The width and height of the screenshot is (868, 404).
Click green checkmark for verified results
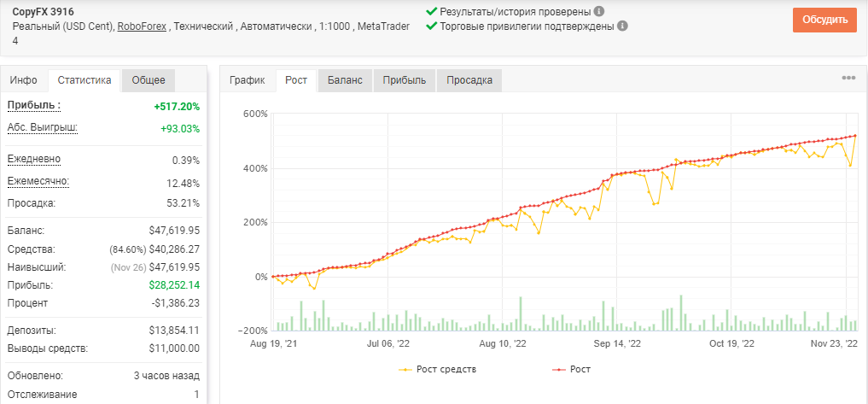432,11
